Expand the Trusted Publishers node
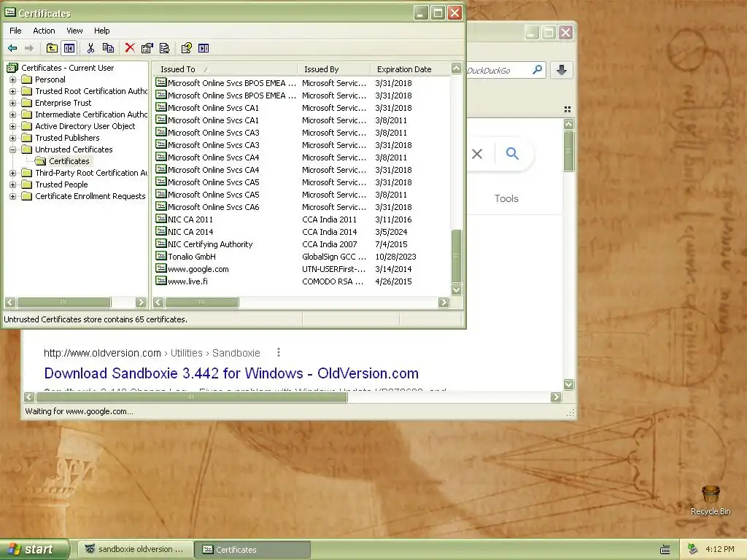Screen dimensions: 747x560 [x=13, y=138]
